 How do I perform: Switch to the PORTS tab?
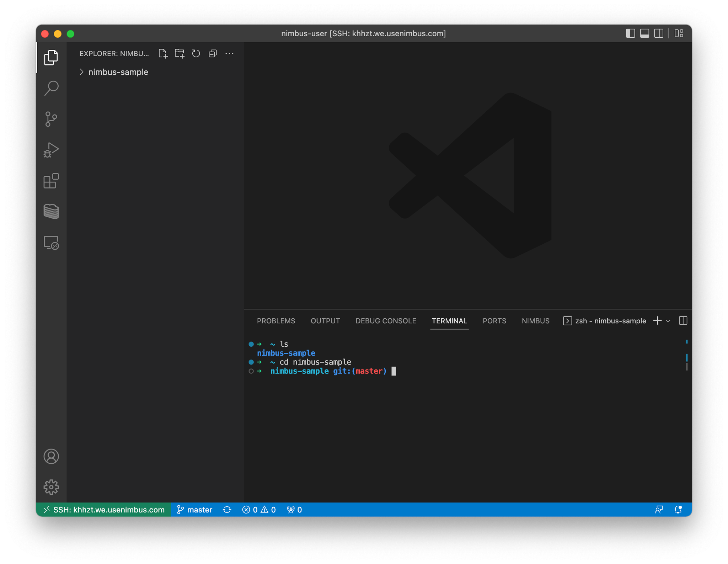pos(494,321)
